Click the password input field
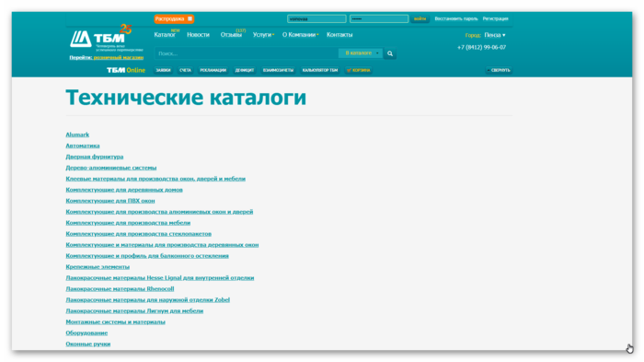Image resolution: width=644 pixels, height=362 pixels. 379,19
